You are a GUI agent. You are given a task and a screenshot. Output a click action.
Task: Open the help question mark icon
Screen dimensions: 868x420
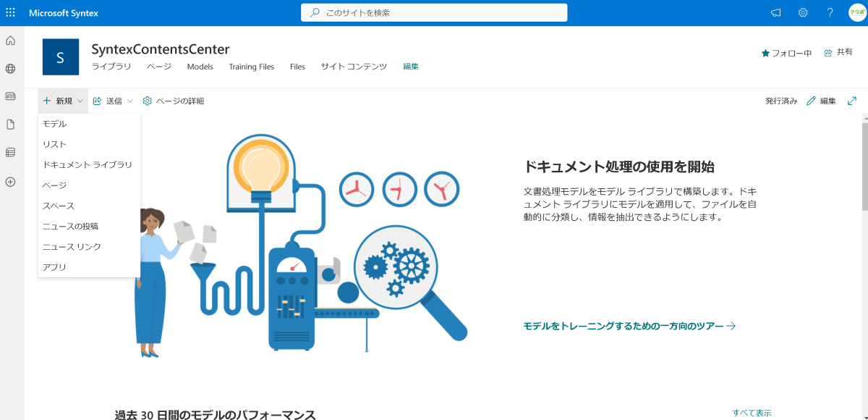[830, 13]
